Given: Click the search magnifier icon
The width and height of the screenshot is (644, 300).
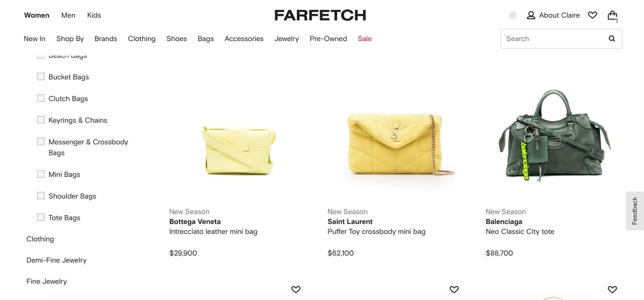Looking at the screenshot, I should point(612,39).
